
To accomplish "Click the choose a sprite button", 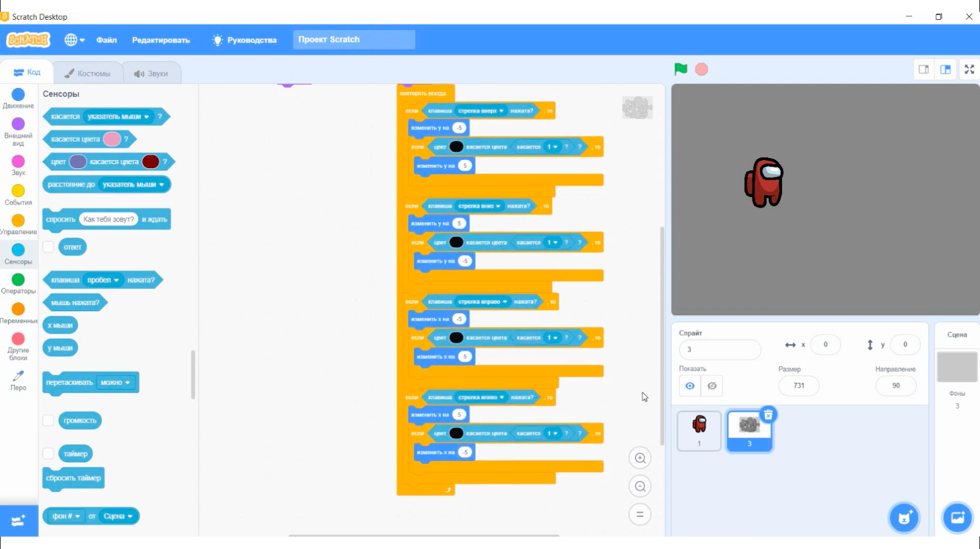I will coord(904,518).
